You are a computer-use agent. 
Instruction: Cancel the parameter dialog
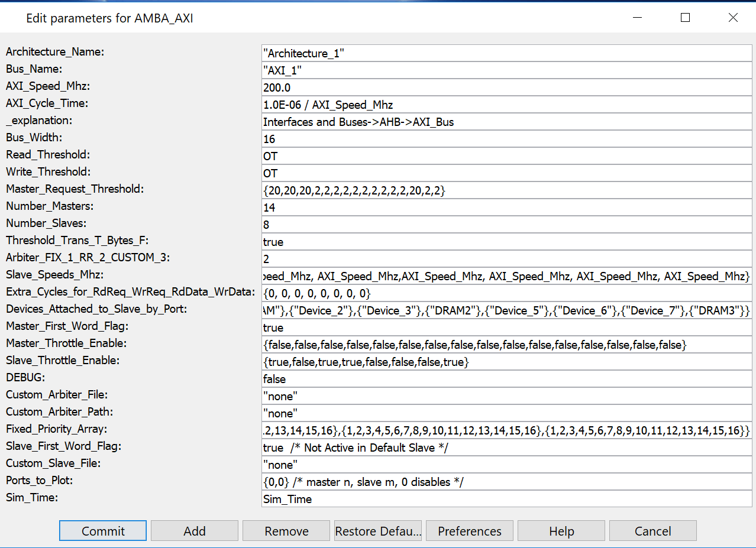click(x=652, y=531)
